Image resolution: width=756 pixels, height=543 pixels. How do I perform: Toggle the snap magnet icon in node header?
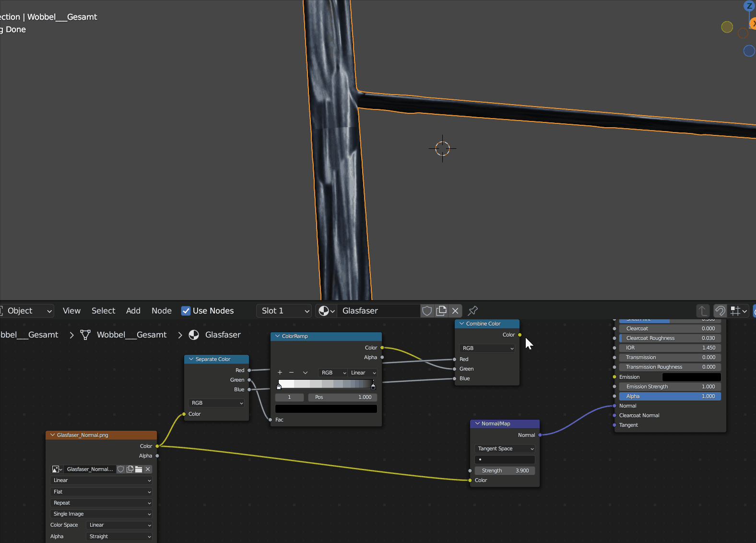720,311
